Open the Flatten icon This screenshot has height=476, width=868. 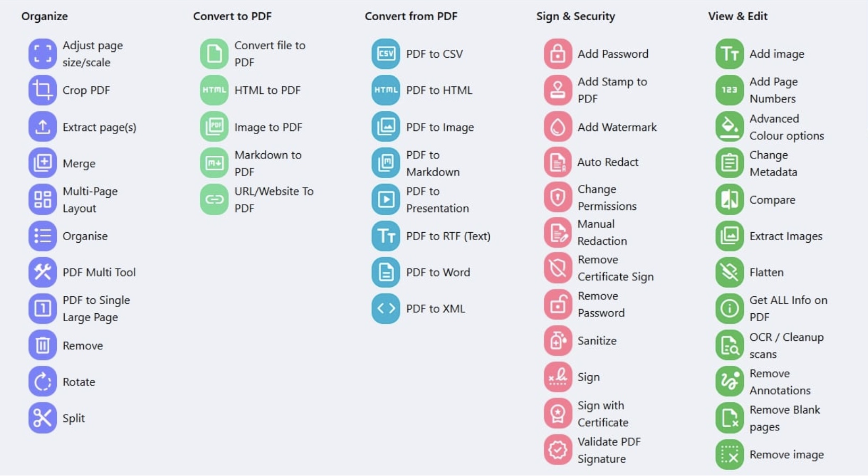pyautogui.click(x=730, y=272)
